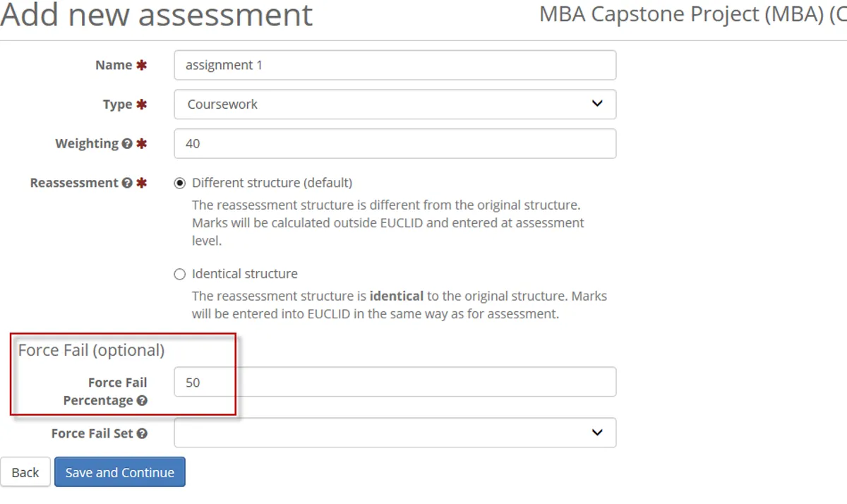Screen dimensions: 847x504
Task: Click the Weighting help question-mark icon
Action: [x=127, y=144]
